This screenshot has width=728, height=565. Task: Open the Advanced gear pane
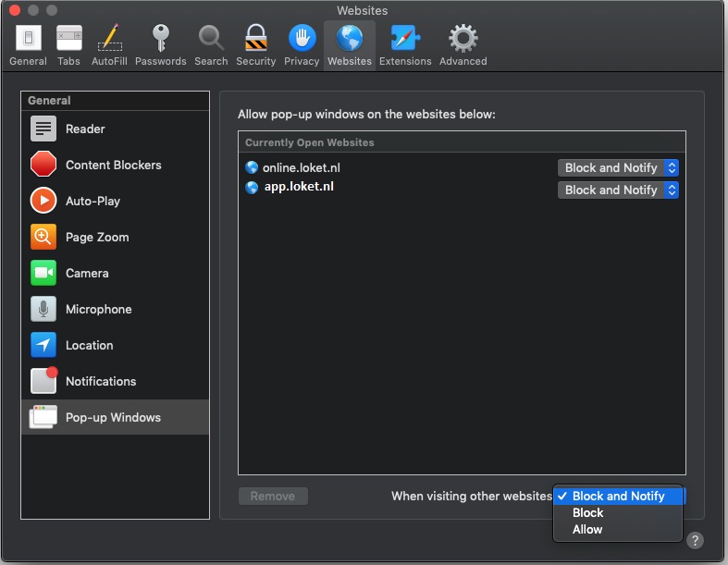tap(463, 44)
